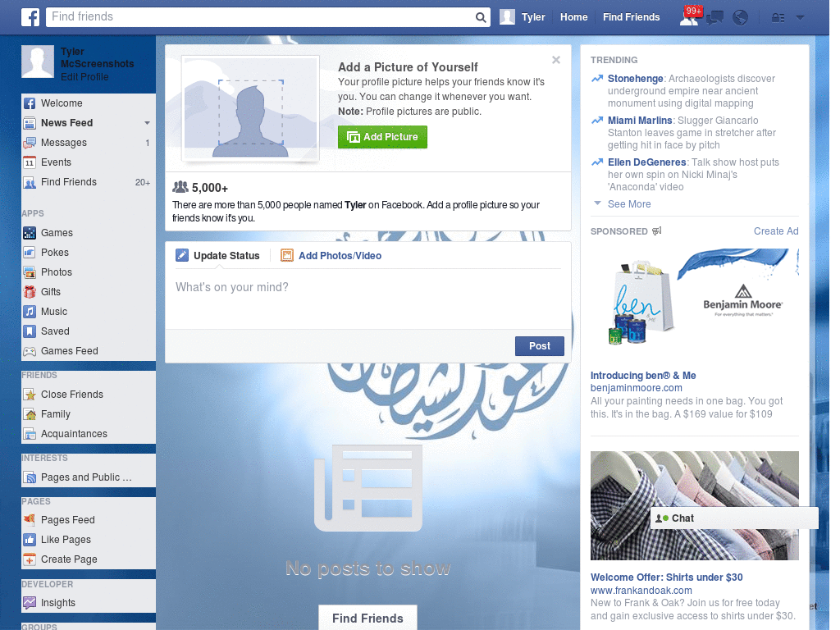
Task: Click the Music app icon
Action: pyautogui.click(x=30, y=312)
